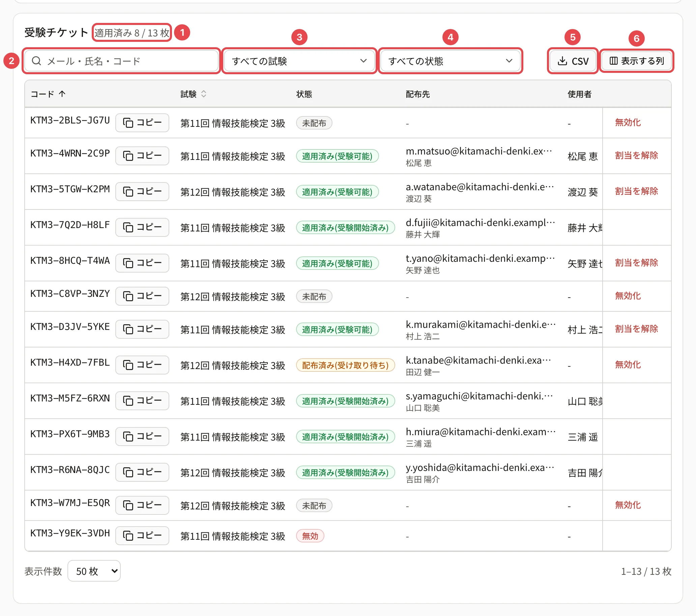Copy code KTM3-2BLS-JG7U
Viewport: 696px width, 616px height.
tap(142, 123)
